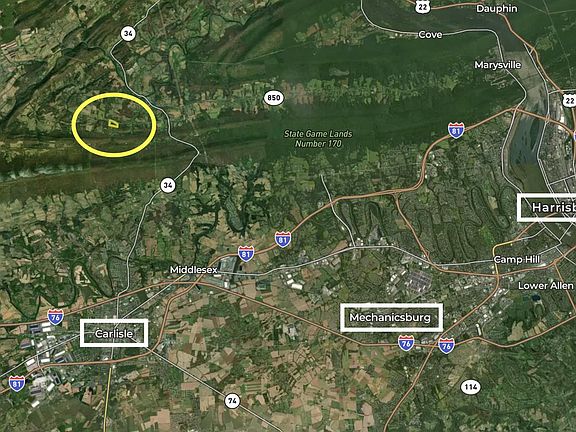Select the Marysville town label

click(x=497, y=65)
